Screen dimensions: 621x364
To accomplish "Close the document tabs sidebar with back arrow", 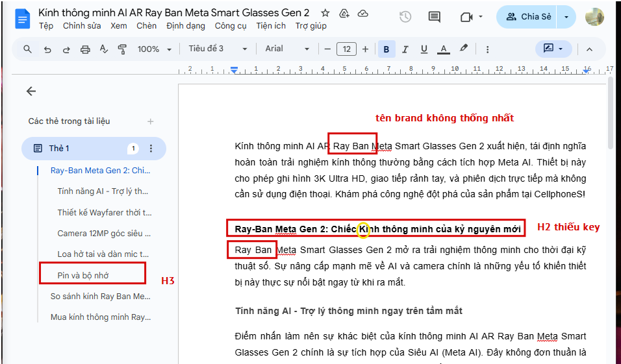I will click(31, 91).
